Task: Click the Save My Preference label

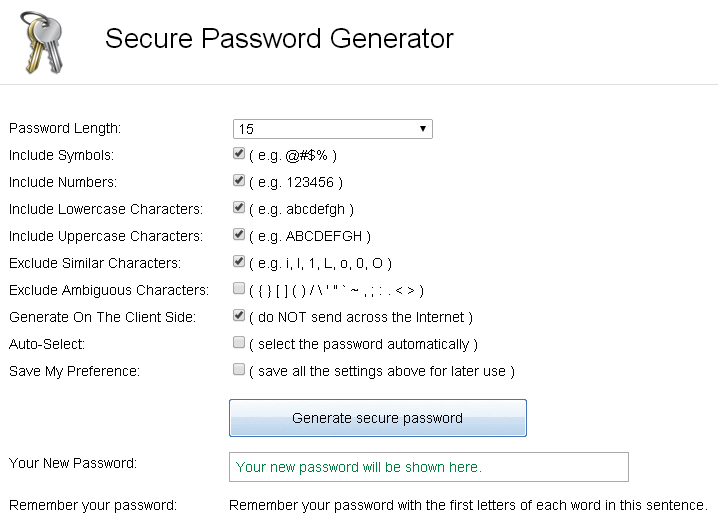Action: click(74, 371)
